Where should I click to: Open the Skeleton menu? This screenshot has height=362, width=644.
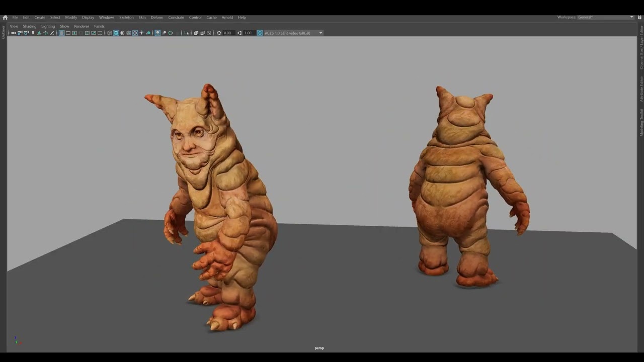coord(126,18)
